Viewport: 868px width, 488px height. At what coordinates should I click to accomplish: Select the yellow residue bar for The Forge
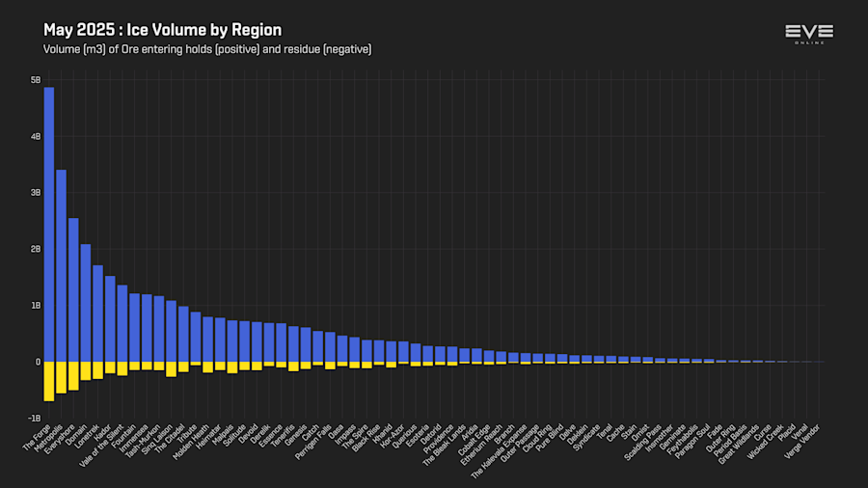tap(49, 382)
